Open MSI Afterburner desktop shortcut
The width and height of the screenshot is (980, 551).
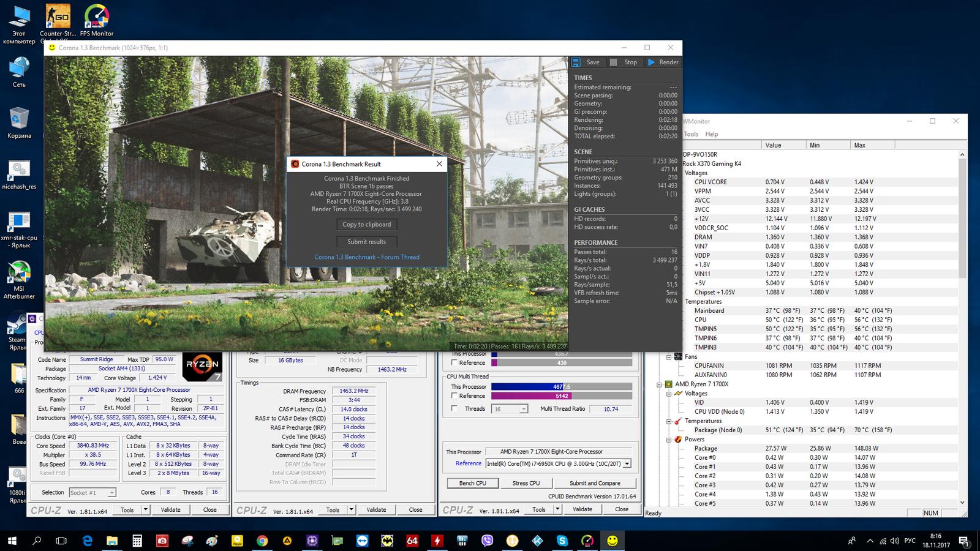coord(19,273)
